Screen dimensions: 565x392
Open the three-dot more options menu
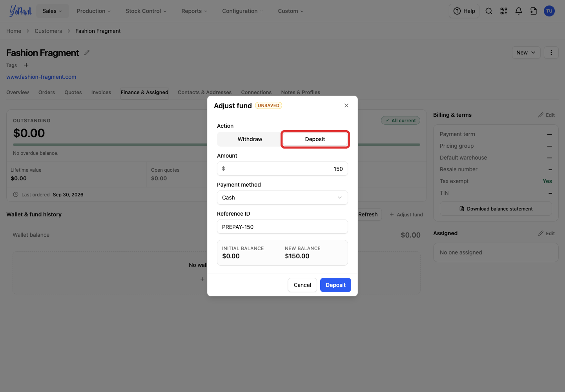551,53
